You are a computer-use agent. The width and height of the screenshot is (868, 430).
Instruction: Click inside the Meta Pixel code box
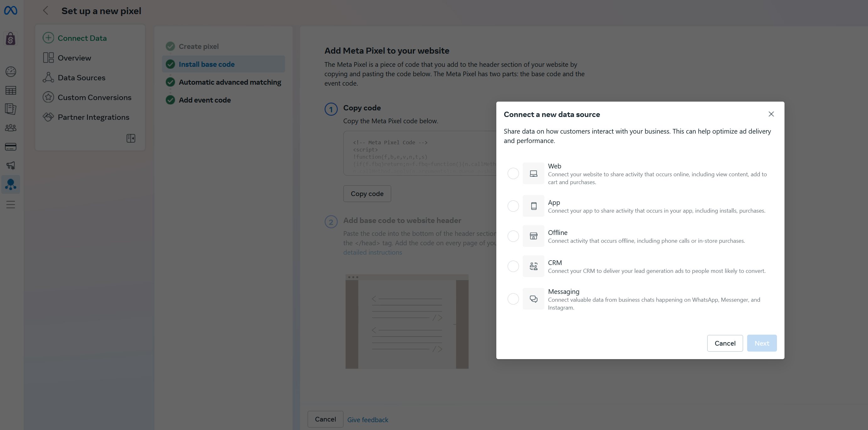pos(419,153)
